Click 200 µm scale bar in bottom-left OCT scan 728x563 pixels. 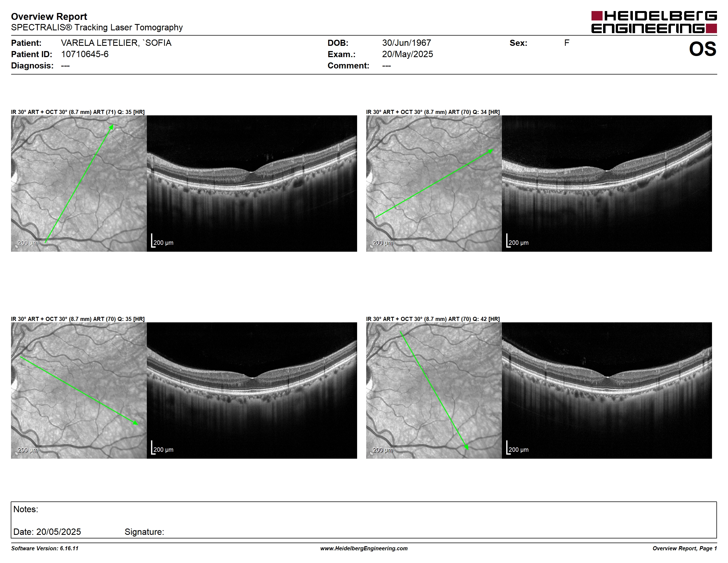click(162, 448)
